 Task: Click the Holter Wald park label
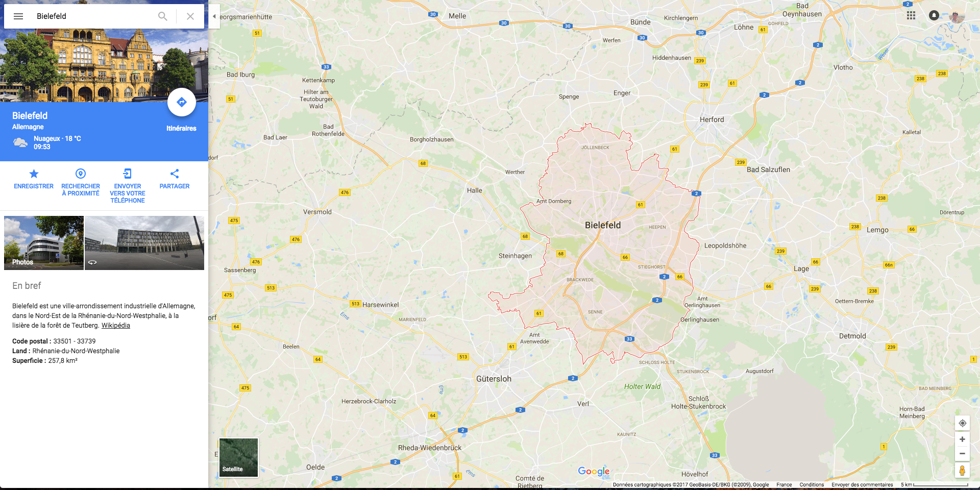[x=642, y=386]
